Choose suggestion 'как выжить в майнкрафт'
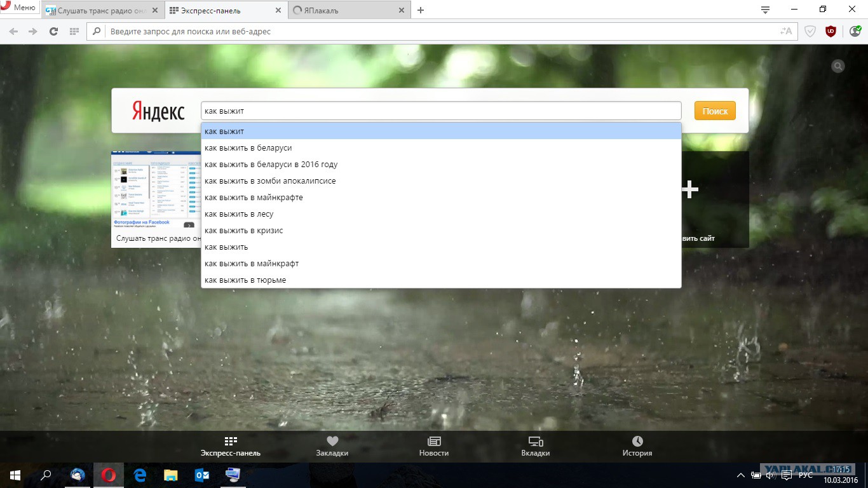Viewport: 868px width, 488px height. click(441, 263)
